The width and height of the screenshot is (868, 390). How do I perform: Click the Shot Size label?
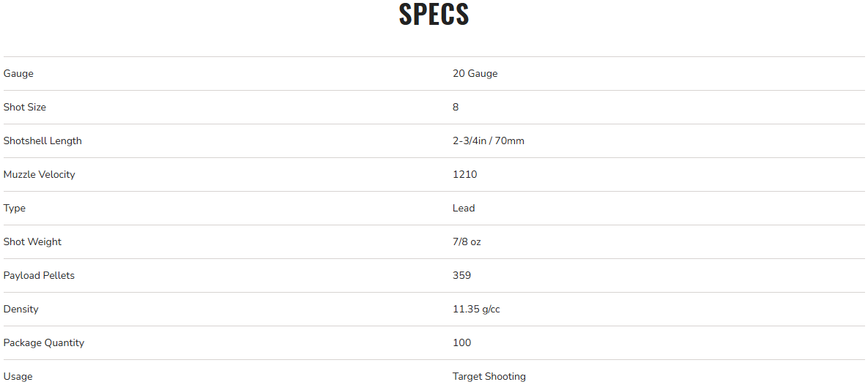tap(25, 107)
